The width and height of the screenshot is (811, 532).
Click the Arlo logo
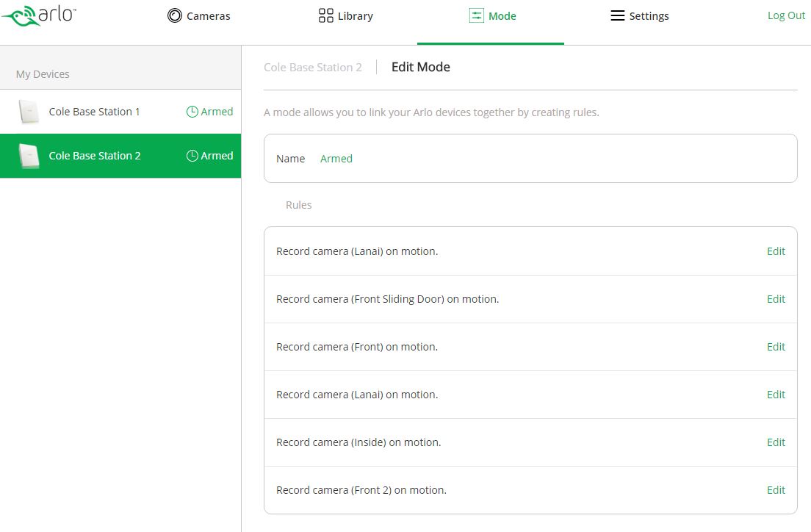[x=39, y=15]
